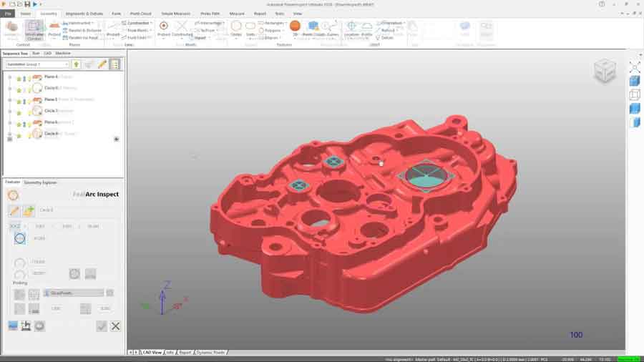
Task: Toggle the star marker for Circle 7
Action: coord(19,112)
